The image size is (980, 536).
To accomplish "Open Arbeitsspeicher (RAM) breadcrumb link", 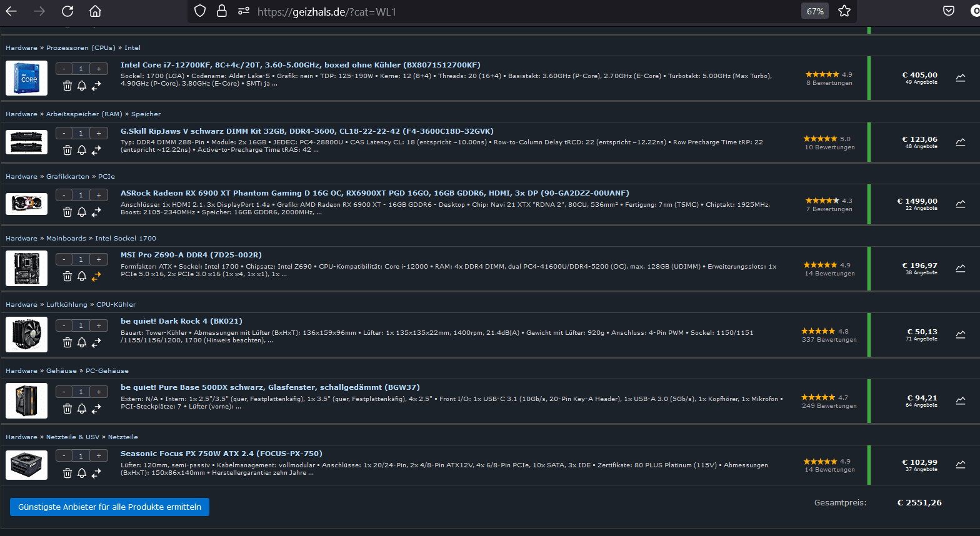I will 84,114.
